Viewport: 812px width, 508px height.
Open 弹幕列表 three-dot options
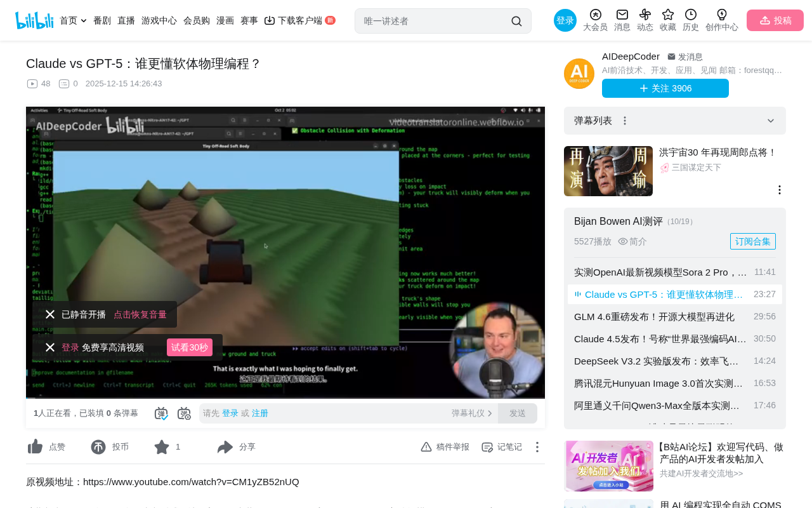(624, 121)
